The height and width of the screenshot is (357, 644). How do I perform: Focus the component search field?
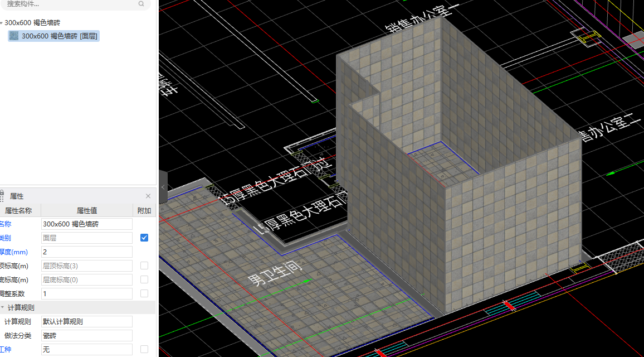(76, 4)
